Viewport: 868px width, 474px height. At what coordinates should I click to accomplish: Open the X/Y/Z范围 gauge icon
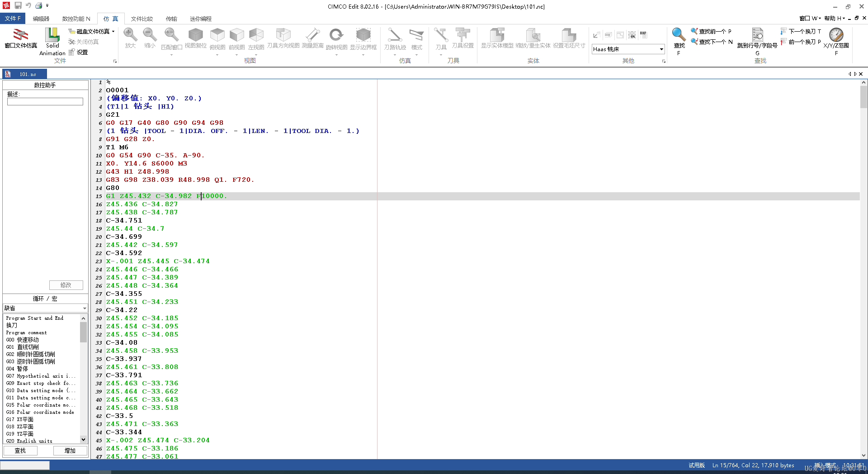pyautogui.click(x=836, y=34)
